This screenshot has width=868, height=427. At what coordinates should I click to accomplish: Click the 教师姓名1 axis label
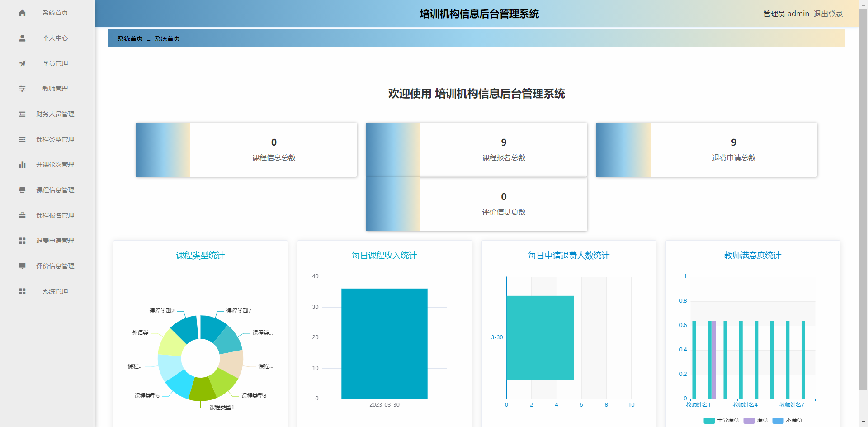698,405
